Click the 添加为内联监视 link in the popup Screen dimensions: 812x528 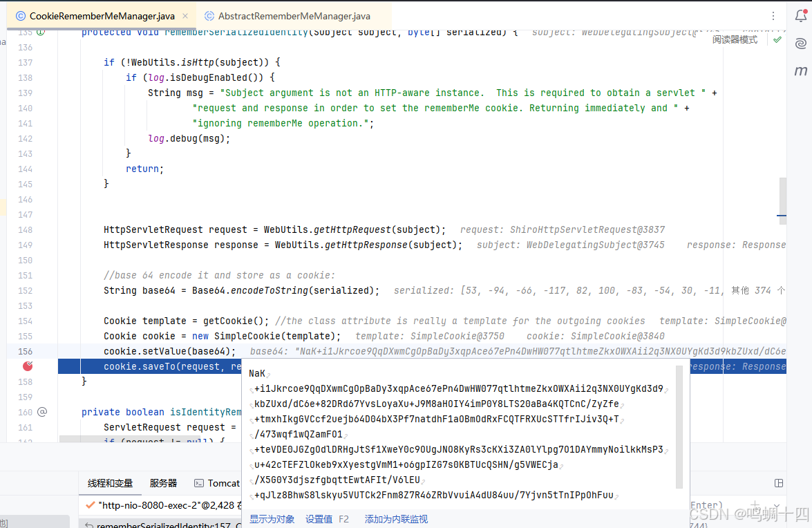click(x=396, y=519)
